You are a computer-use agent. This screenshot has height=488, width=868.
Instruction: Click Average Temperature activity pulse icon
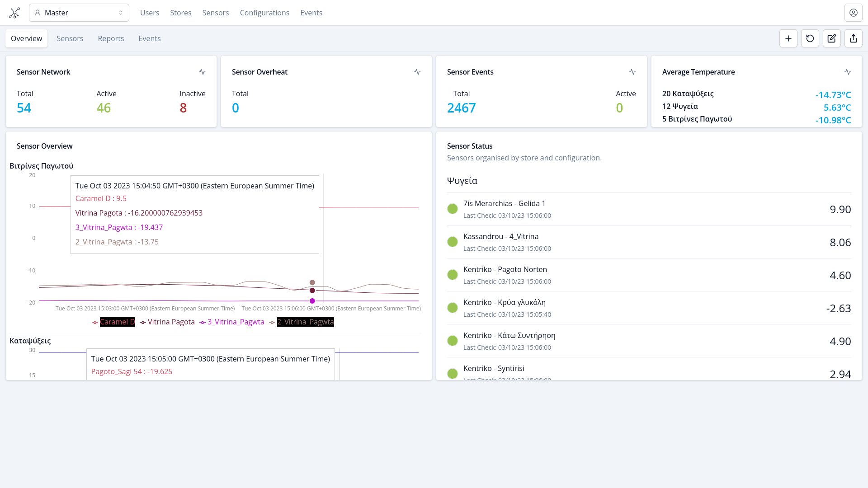click(848, 72)
